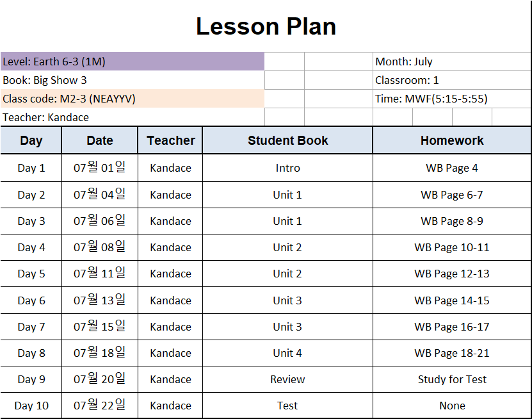Select the Book: Big Show 3 cell
Viewport: 532px width, 419px height.
(133, 80)
